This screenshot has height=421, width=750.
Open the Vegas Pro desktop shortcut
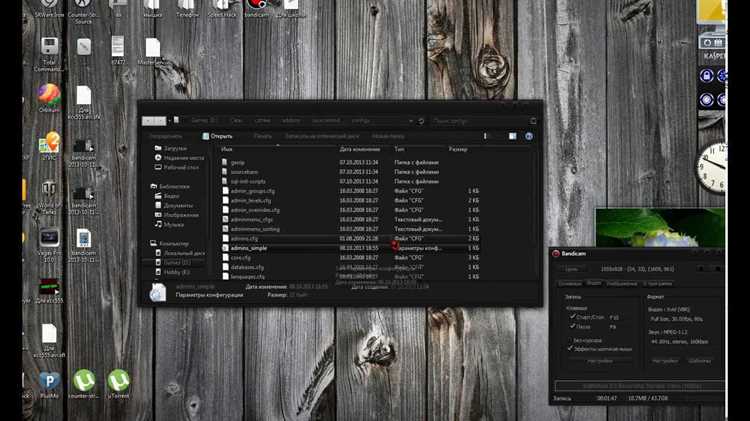click(49, 245)
